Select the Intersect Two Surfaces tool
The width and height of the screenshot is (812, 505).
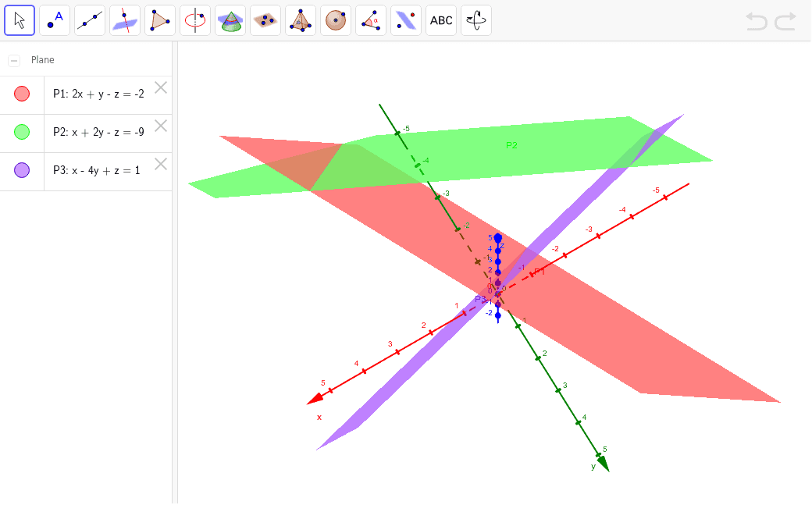click(x=124, y=20)
